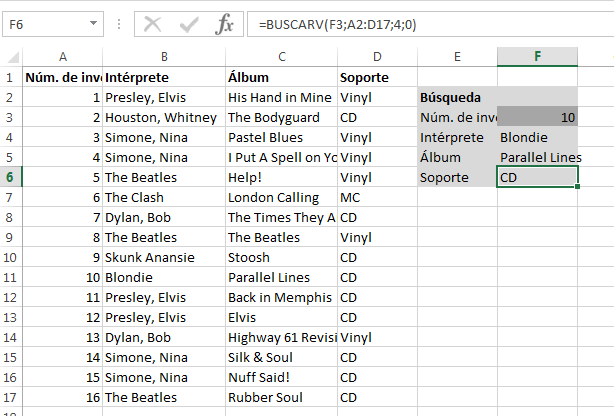Select the cell containing London Calling
This screenshot has height=416, width=614.
coord(281,197)
